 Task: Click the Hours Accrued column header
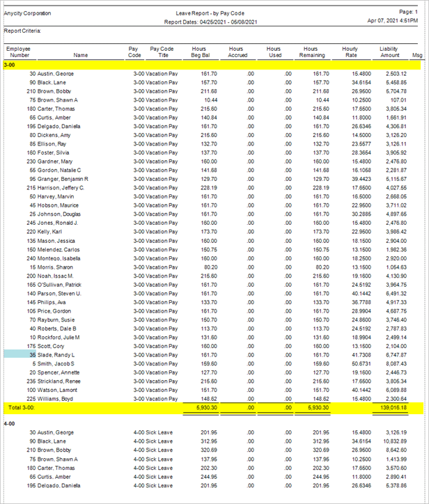coord(237,52)
